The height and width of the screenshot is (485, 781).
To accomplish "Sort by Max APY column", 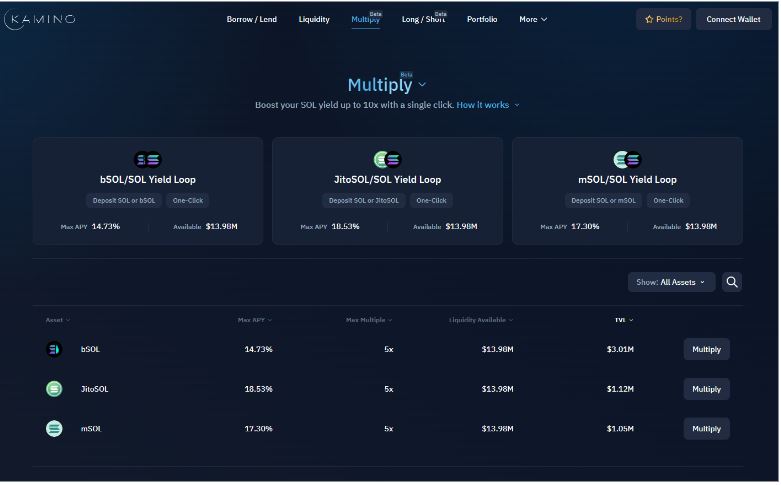I will click(255, 320).
